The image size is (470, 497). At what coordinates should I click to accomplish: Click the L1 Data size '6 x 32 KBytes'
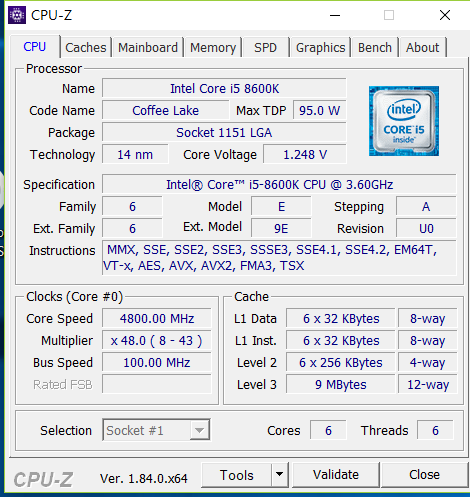[x=341, y=318]
